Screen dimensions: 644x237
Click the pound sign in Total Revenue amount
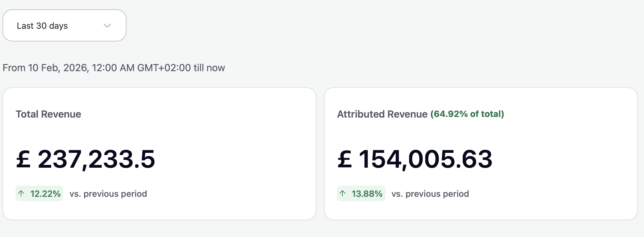24,159
